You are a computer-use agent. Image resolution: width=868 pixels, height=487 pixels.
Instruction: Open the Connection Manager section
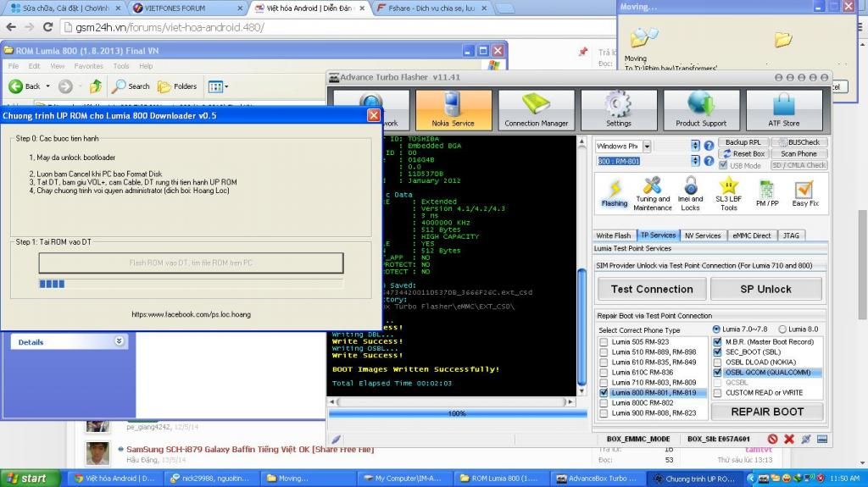pyautogui.click(x=536, y=110)
